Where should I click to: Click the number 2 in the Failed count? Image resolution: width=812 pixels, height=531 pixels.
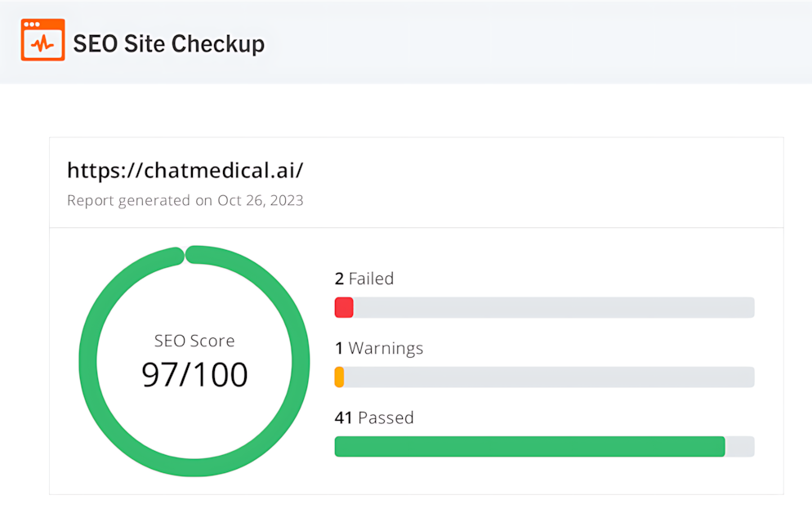coord(339,279)
